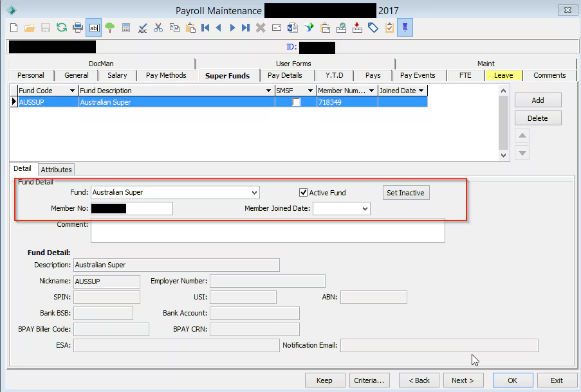Open the green tree icon

click(109, 28)
